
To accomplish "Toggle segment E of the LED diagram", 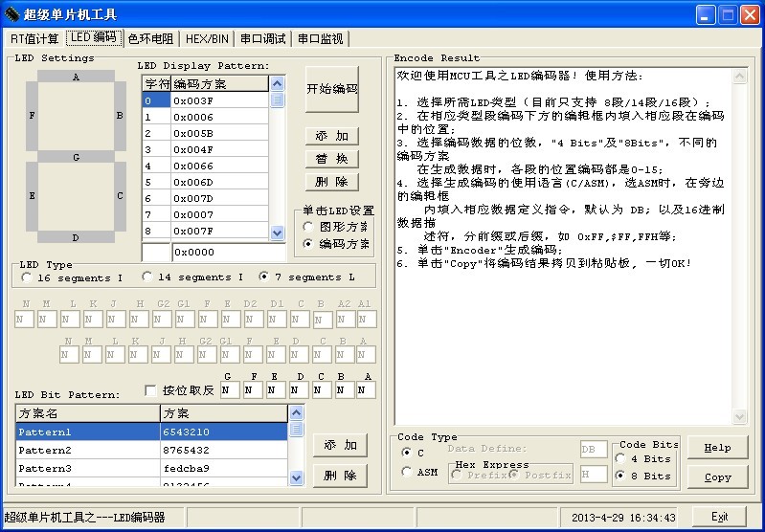I will (x=32, y=196).
